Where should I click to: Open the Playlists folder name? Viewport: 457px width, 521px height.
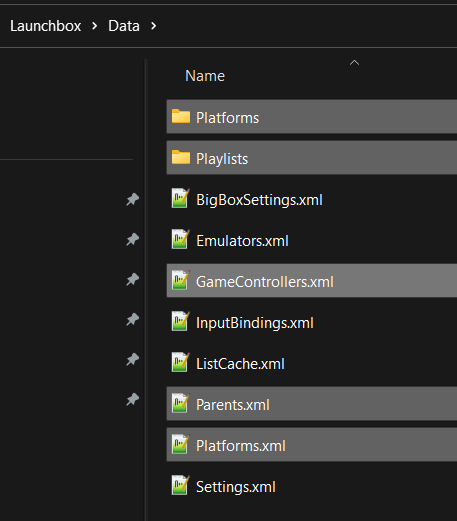[x=222, y=159]
